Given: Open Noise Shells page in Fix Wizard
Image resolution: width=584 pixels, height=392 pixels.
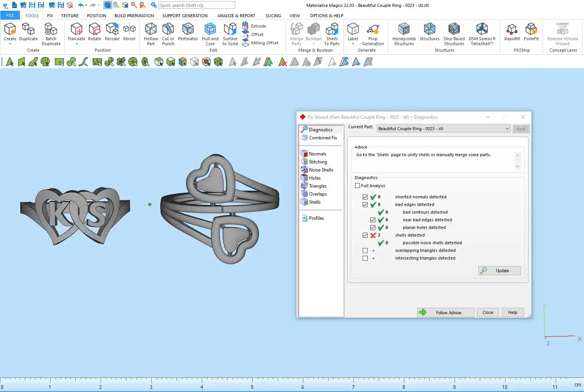Looking at the screenshot, I should [321, 170].
